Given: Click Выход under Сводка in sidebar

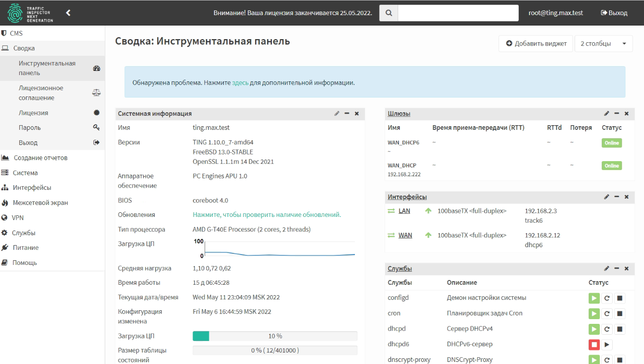Looking at the screenshot, I should [x=52, y=142].
